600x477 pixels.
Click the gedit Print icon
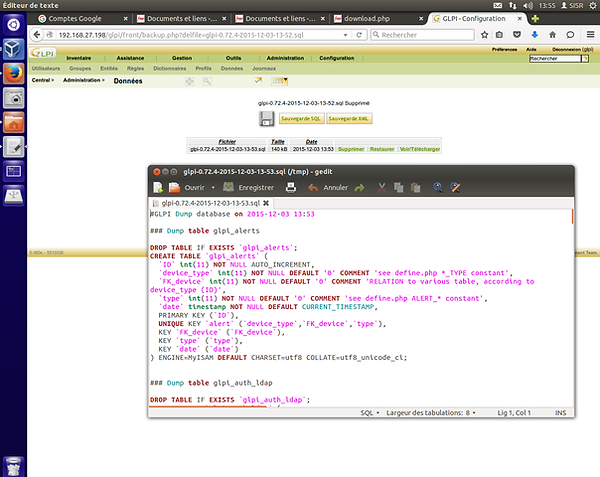[291, 187]
